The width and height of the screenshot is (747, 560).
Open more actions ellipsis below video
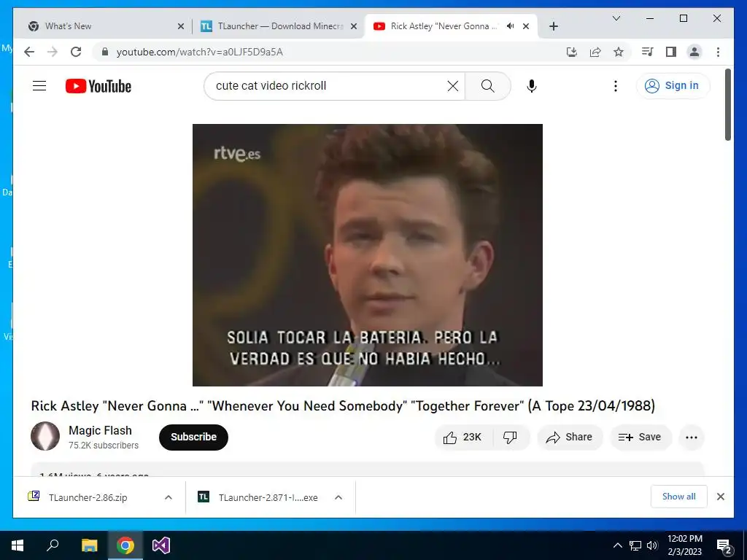click(692, 437)
